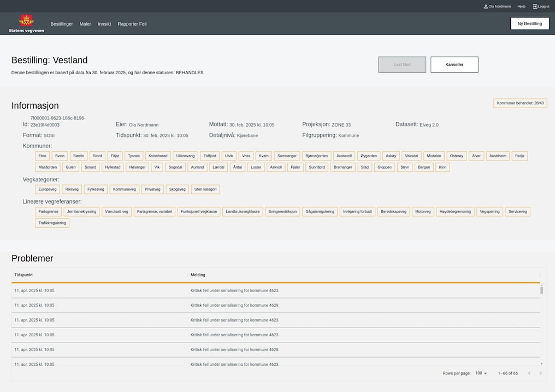Select the Masfjorden kommune chip
The image size is (555, 392).
click(x=48, y=168)
